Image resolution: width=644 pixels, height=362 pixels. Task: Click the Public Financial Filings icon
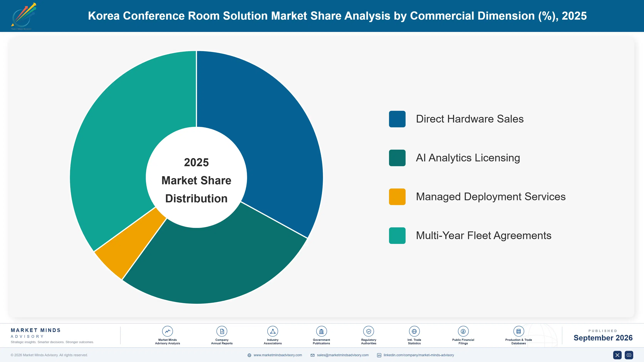tap(463, 331)
